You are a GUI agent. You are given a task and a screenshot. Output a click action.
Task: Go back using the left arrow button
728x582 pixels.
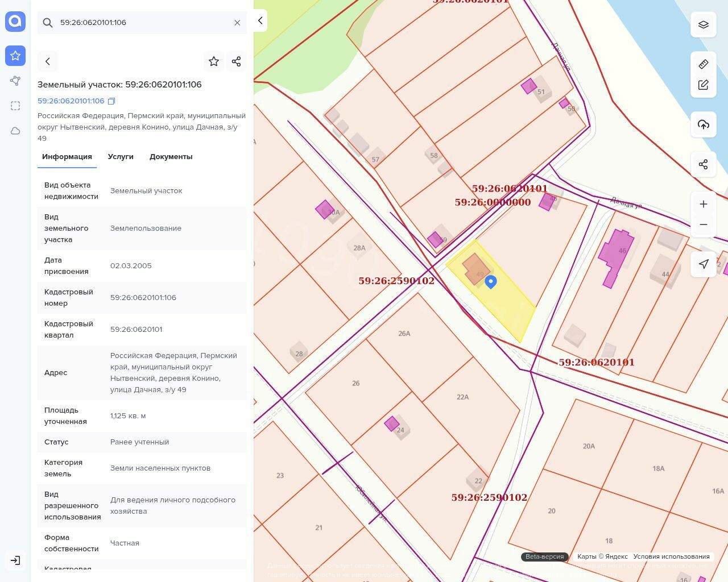(x=48, y=61)
